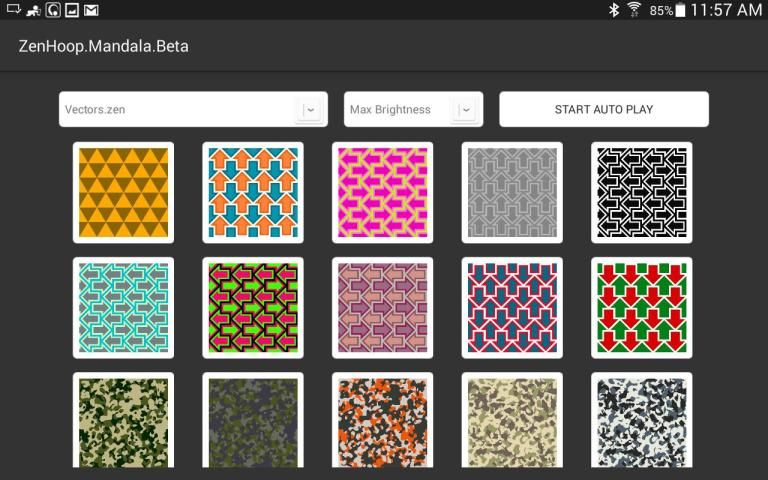This screenshot has width=768, height=480.
Task: Select the neon green and pink arrows pattern
Action: [x=252, y=308]
